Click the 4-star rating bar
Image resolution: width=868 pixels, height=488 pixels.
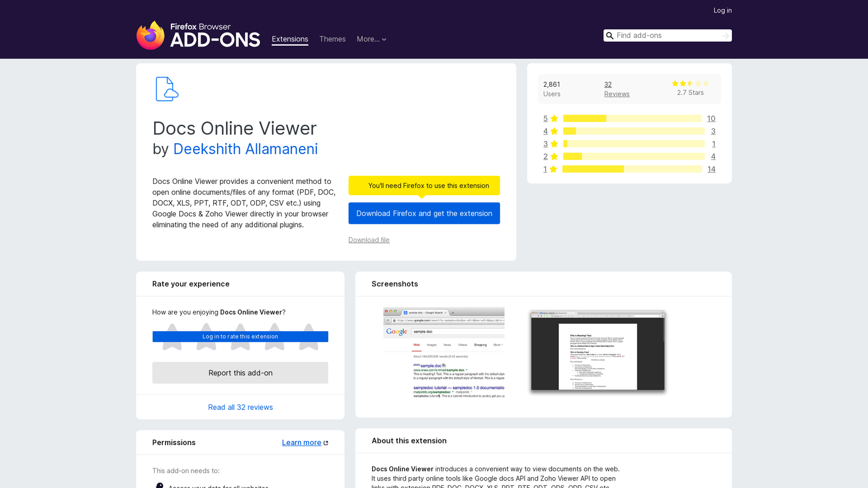634,131
